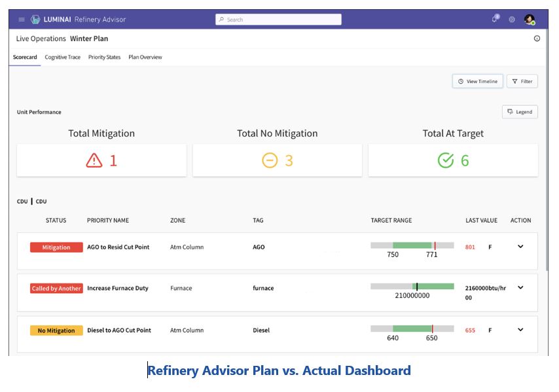Switch to the Scorecard tab
The width and height of the screenshot is (559, 392).
pos(25,57)
